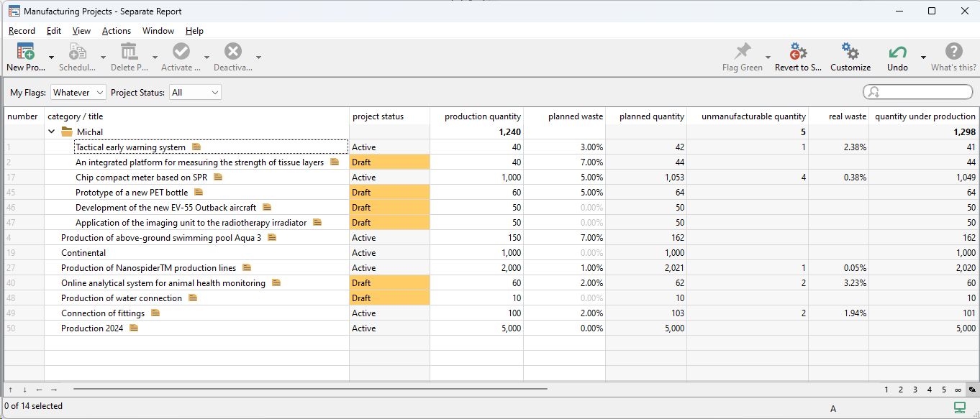Click the New Project toolbar icon
The width and height of the screenshot is (980, 419).
(x=25, y=52)
